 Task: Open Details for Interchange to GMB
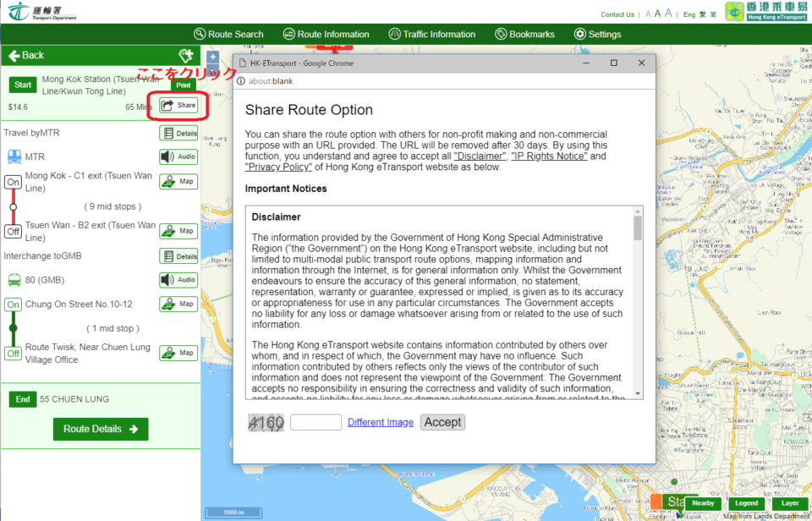click(x=178, y=256)
